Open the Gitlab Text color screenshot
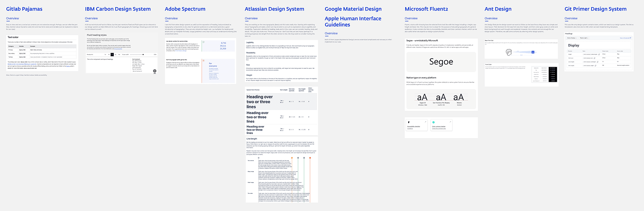The image size is (644, 211). [42, 53]
